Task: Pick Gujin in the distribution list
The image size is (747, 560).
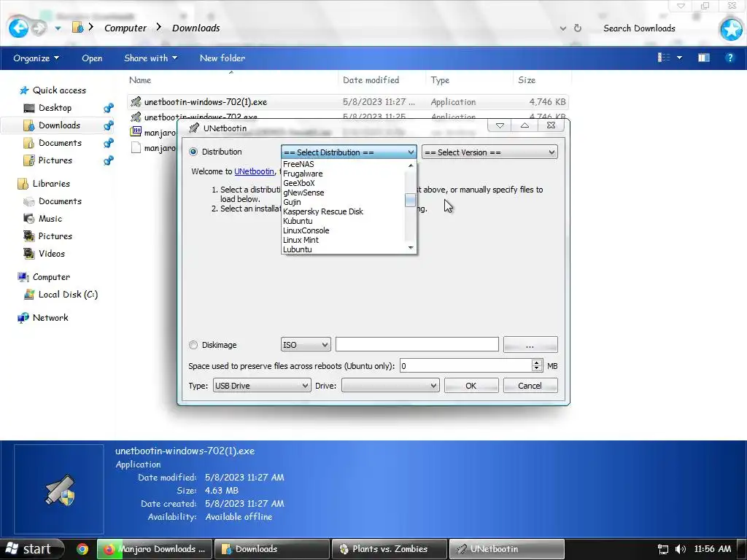Action: pyautogui.click(x=292, y=203)
